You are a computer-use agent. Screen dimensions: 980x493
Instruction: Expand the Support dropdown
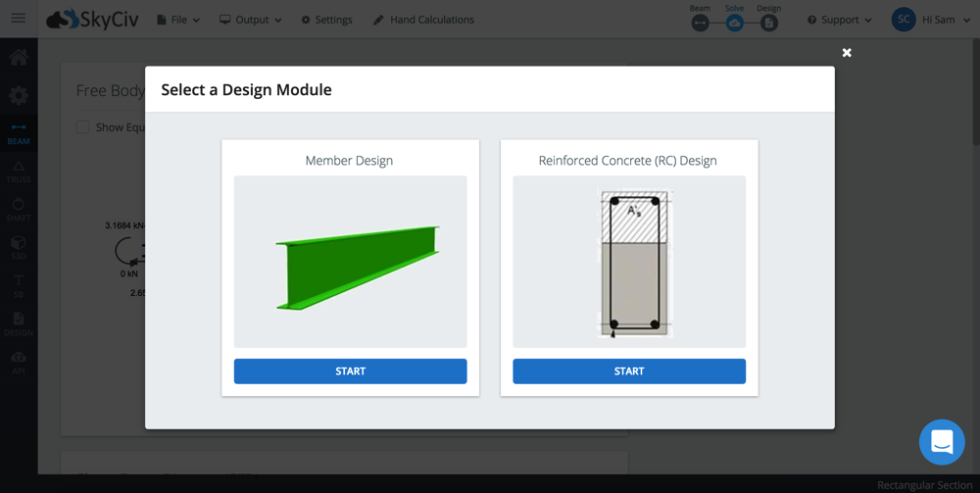(x=840, y=20)
